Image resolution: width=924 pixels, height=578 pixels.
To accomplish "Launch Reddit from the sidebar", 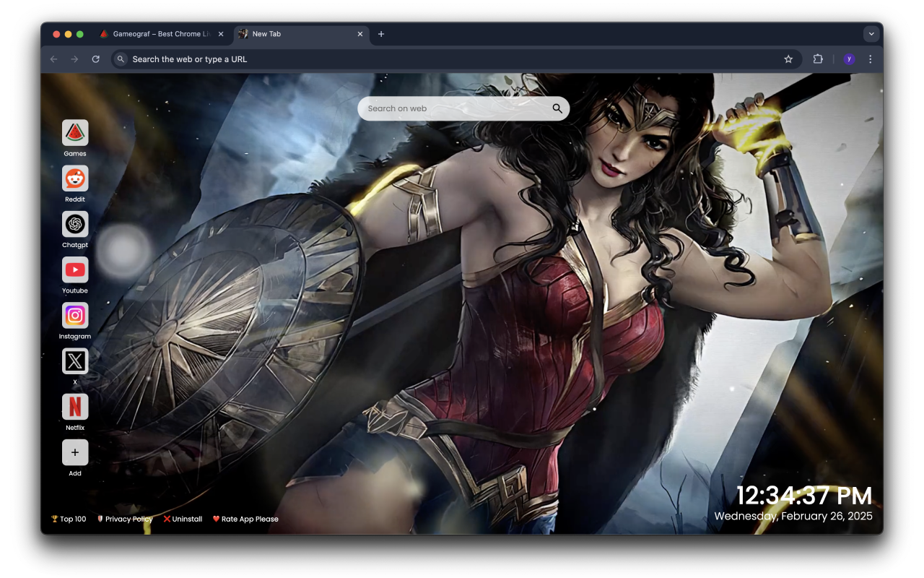I will 75,178.
